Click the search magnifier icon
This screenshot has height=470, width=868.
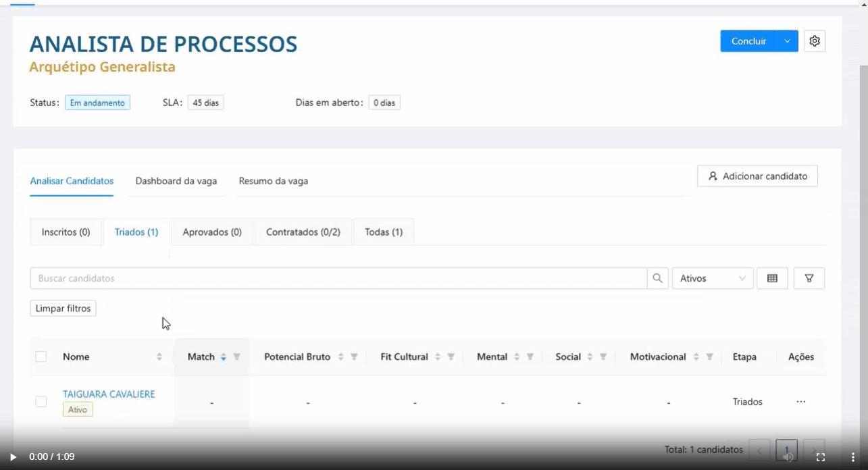click(x=657, y=278)
